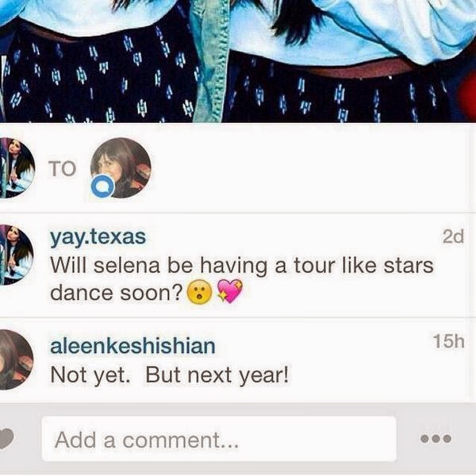476x476 pixels.
Task: Click the sparkling pink heart emoji
Action: [230, 291]
